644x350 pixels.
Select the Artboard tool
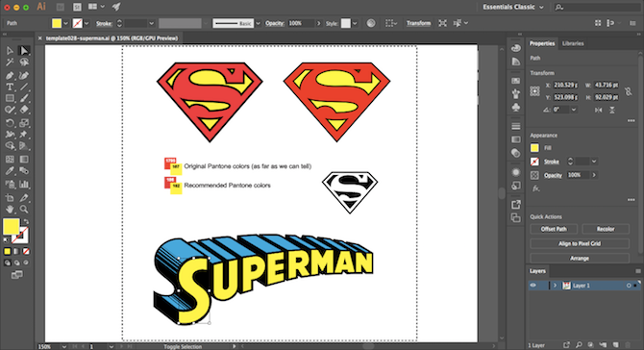[x=10, y=197]
